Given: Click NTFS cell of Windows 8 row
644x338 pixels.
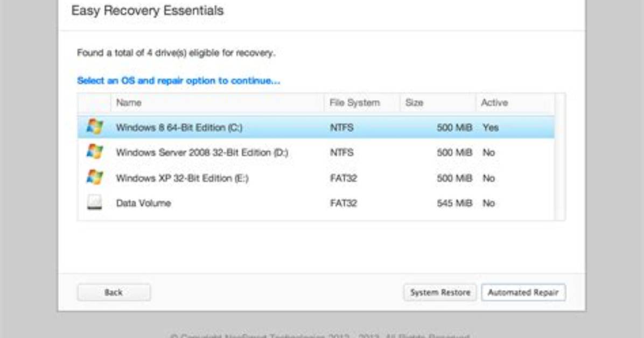Looking at the screenshot, I should [342, 128].
